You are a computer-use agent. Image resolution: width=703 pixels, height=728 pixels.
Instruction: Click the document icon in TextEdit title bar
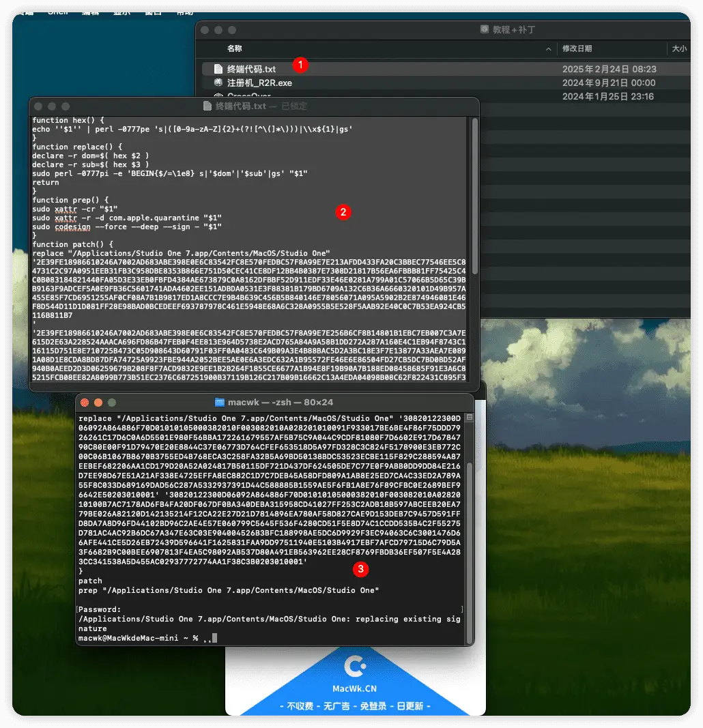208,106
